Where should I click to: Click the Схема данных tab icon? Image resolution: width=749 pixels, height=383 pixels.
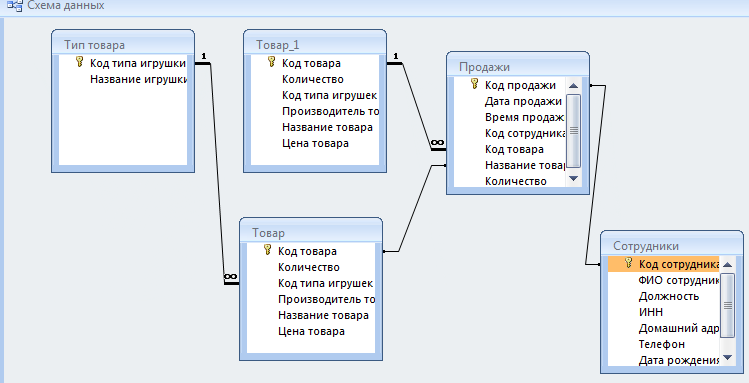[14, 6]
